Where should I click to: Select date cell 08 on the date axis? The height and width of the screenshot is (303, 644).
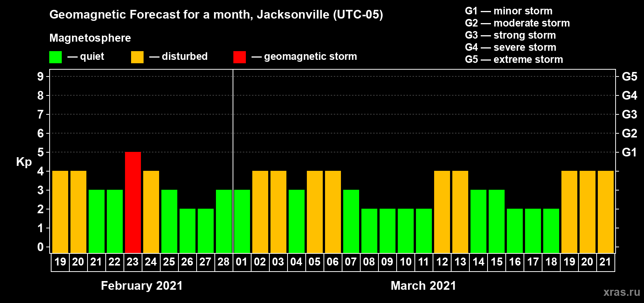pyautogui.click(x=369, y=262)
